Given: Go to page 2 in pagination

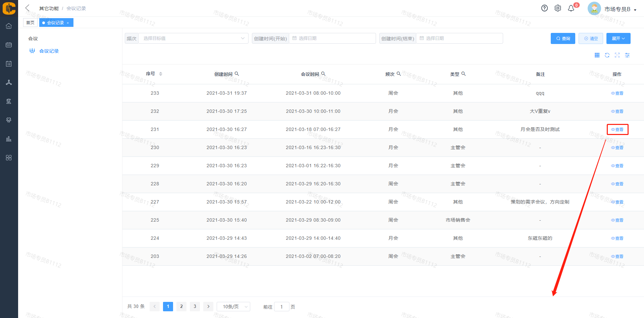Looking at the screenshot, I should [x=181, y=307].
